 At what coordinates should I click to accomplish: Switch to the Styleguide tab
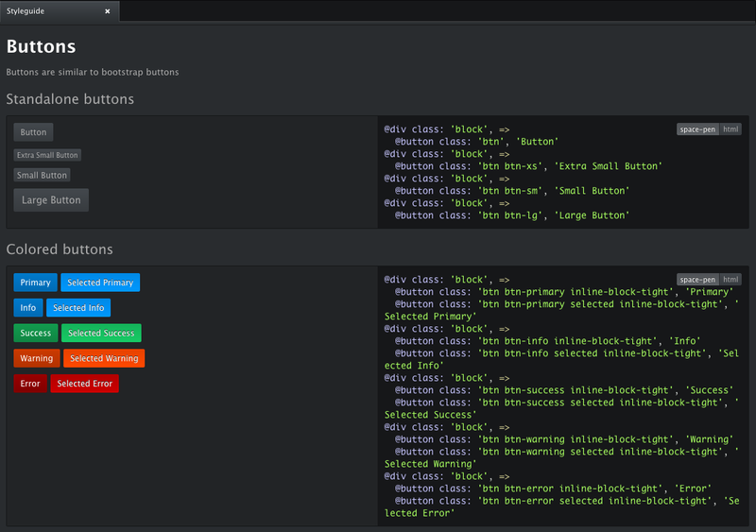pos(47,11)
